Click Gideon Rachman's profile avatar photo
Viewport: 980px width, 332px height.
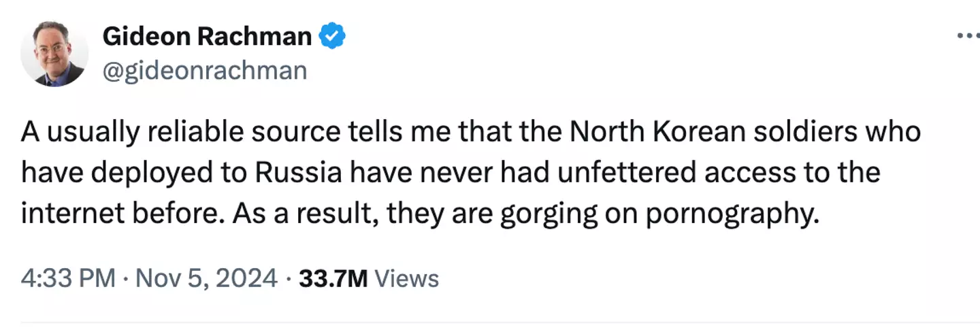54,53
